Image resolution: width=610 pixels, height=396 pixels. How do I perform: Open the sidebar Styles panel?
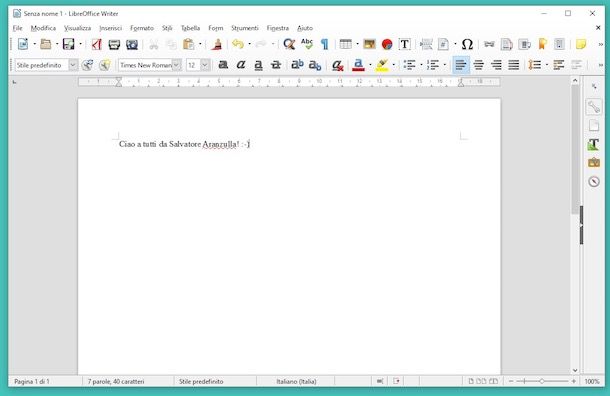click(594, 144)
